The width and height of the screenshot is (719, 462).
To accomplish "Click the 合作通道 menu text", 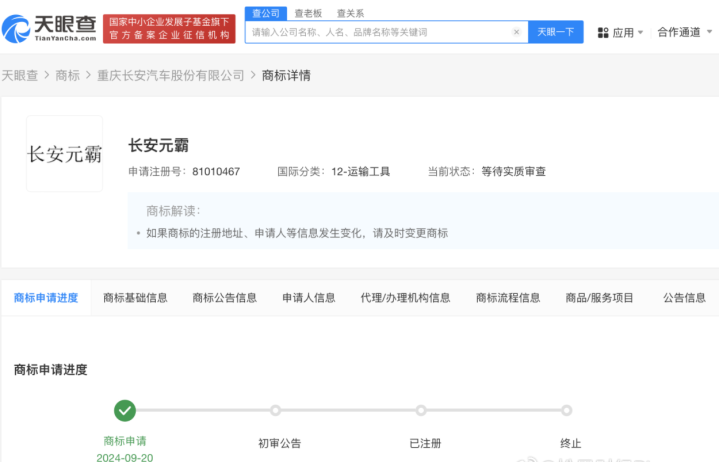I will pyautogui.click(x=679, y=32).
